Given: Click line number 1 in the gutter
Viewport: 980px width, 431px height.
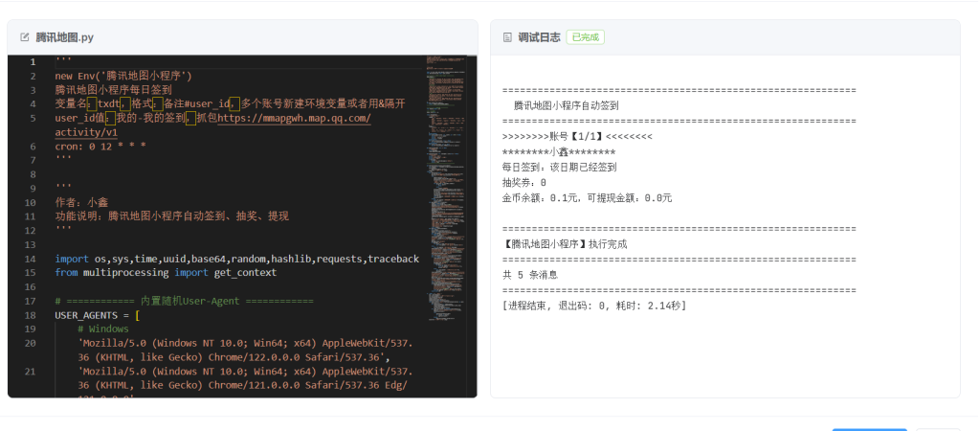Looking at the screenshot, I should click(33, 62).
